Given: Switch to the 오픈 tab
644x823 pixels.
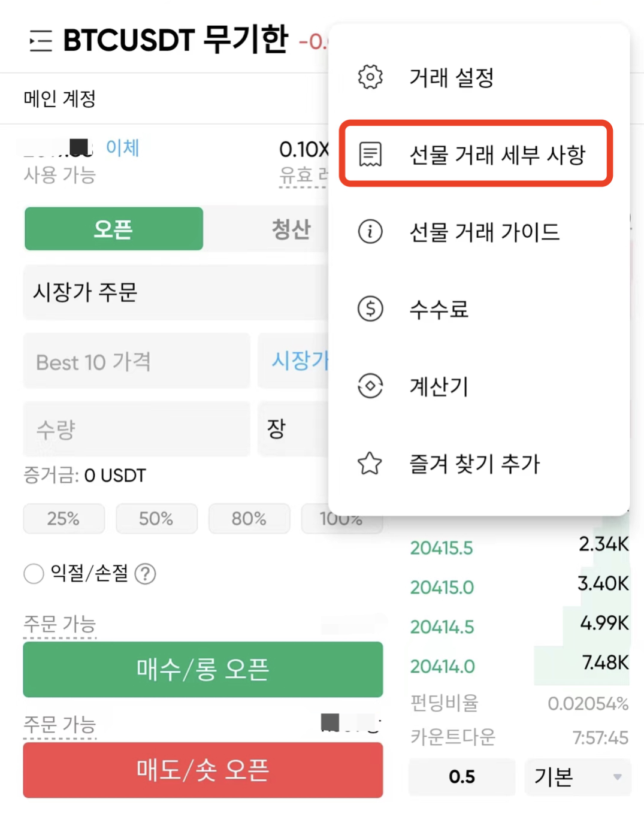Looking at the screenshot, I should pos(113,229).
